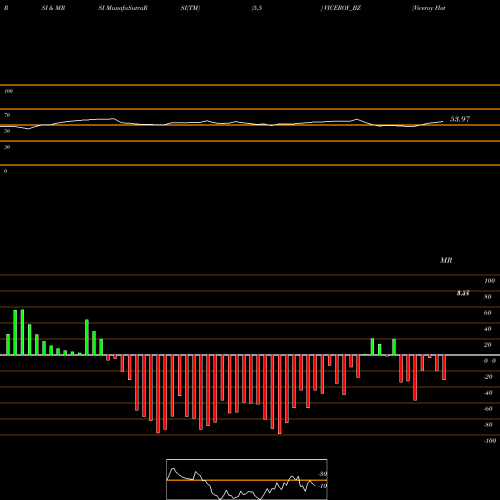Open the mini line chart thumbnail at bottom
Image resolution: width=500 pixels, height=500 pixels.
pos(247,479)
